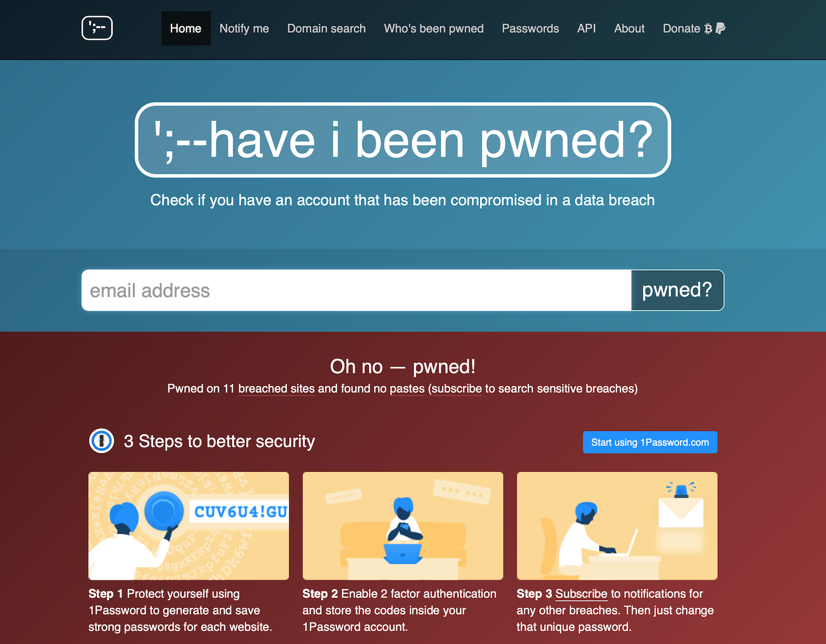The width and height of the screenshot is (826, 644).
Task: Click the Bitcoin donate icon
Action: pos(708,29)
